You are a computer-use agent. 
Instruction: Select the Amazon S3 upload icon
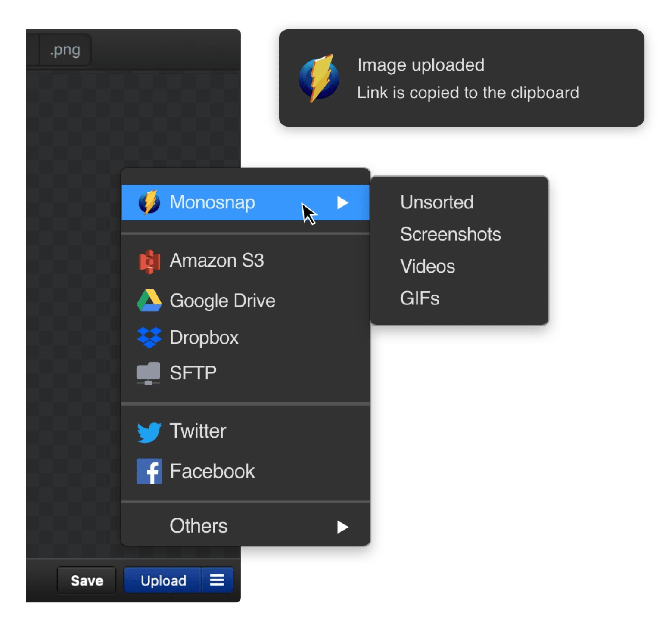[149, 260]
